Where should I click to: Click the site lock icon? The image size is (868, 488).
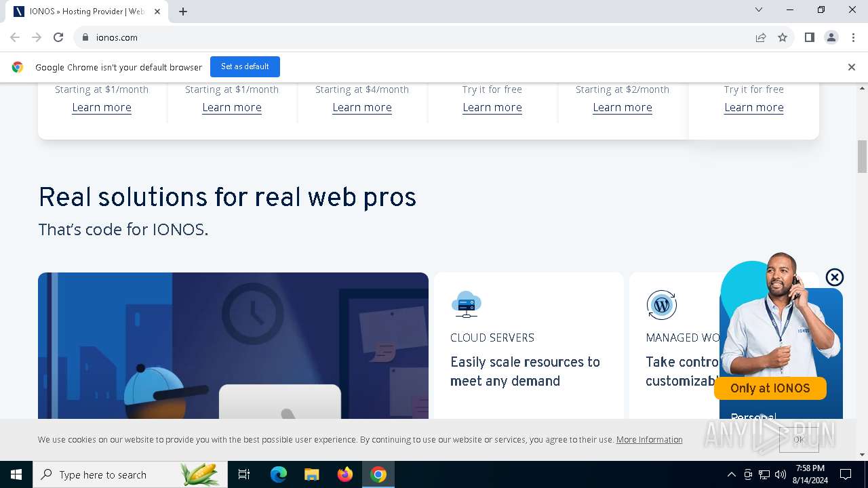click(85, 37)
